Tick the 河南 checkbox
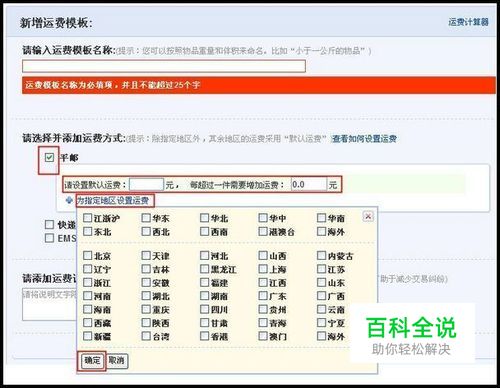Screen dimensions: 500x388 [87, 296]
